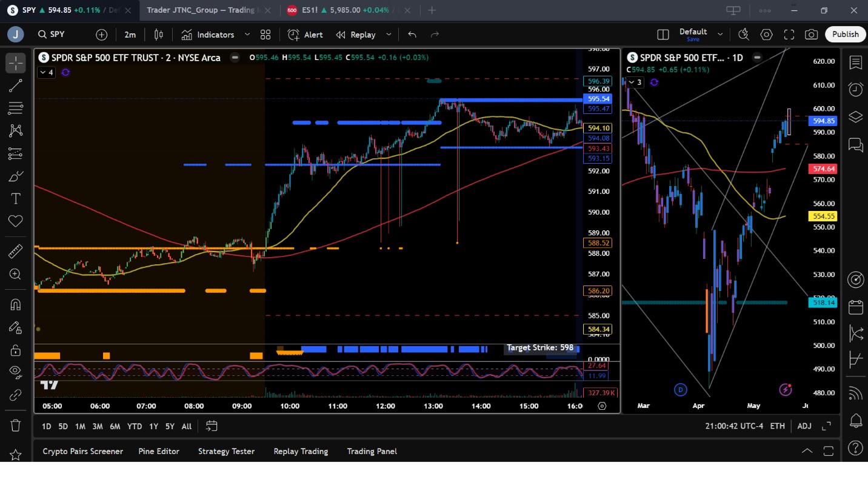The height and width of the screenshot is (488, 868).
Task: Open the Default layout dropdown arrow
Action: (720, 35)
